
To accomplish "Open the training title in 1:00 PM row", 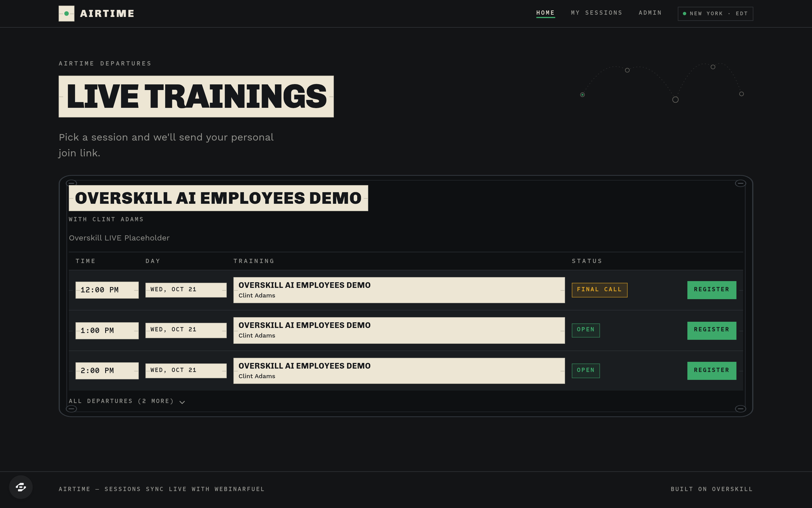I will pyautogui.click(x=304, y=325).
